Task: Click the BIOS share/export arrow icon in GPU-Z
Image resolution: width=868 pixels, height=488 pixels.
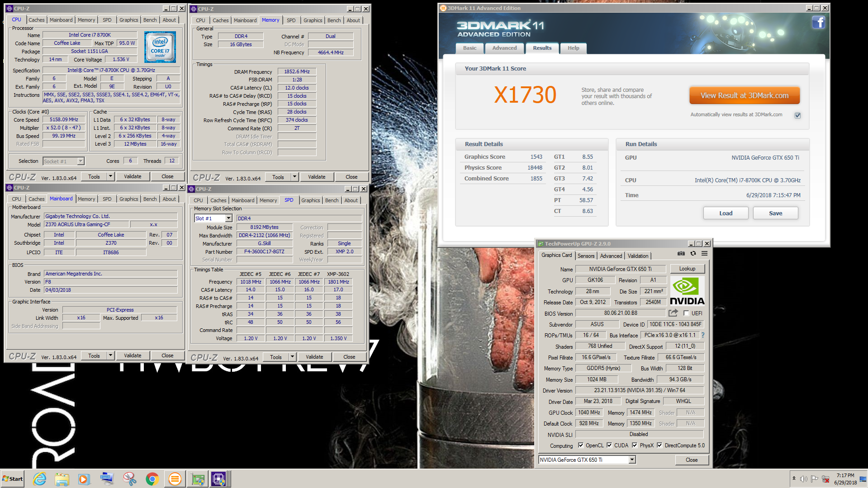Action: pyautogui.click(x=674, y=313)
